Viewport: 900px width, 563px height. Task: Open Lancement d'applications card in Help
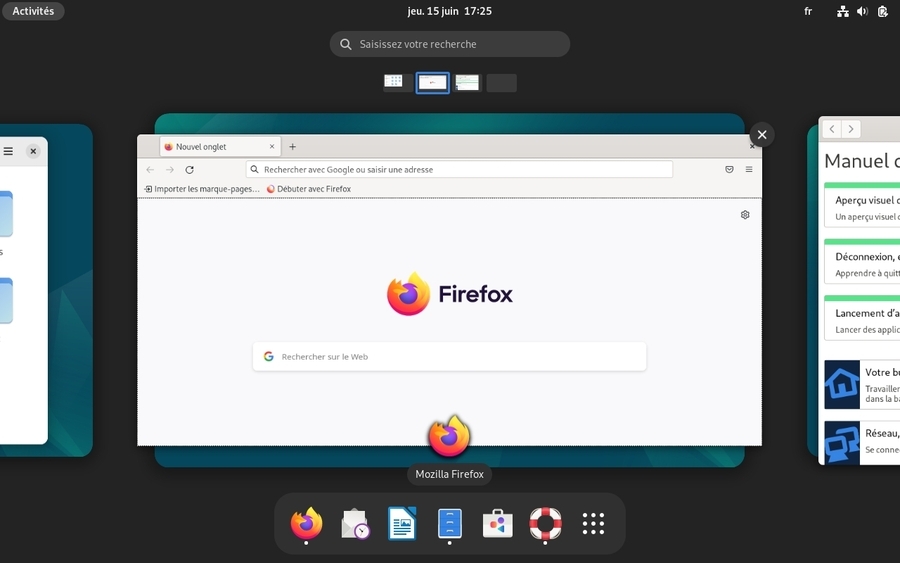click(862, 317)
